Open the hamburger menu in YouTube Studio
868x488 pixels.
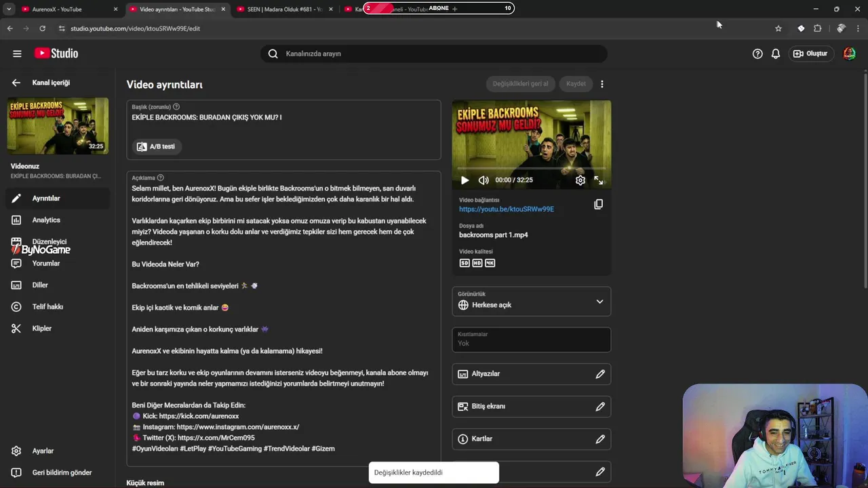point(17,54)
